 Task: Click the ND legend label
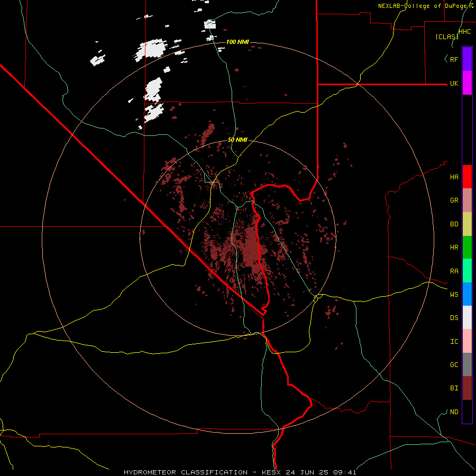(454, 412)
